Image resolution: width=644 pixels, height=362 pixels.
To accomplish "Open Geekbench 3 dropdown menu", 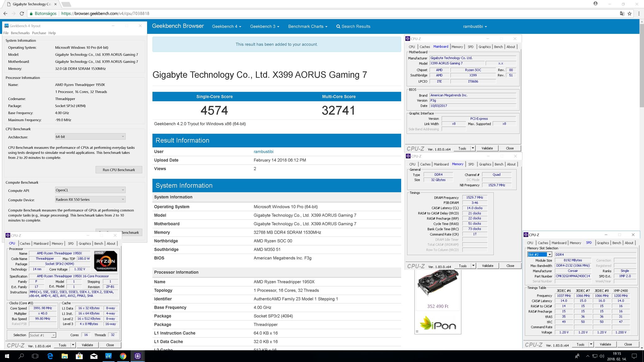I will 265,26.
